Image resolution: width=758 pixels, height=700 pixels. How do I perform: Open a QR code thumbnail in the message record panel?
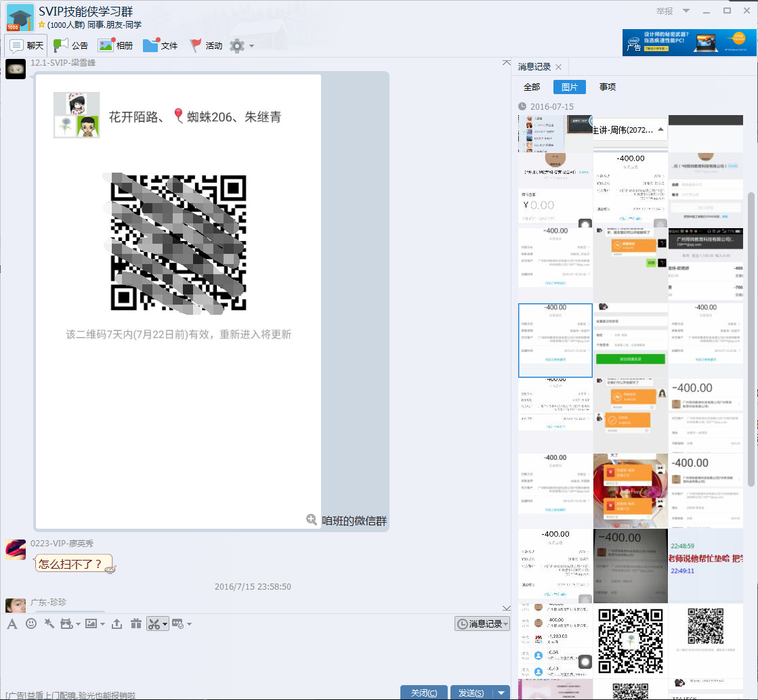[630, 640]
